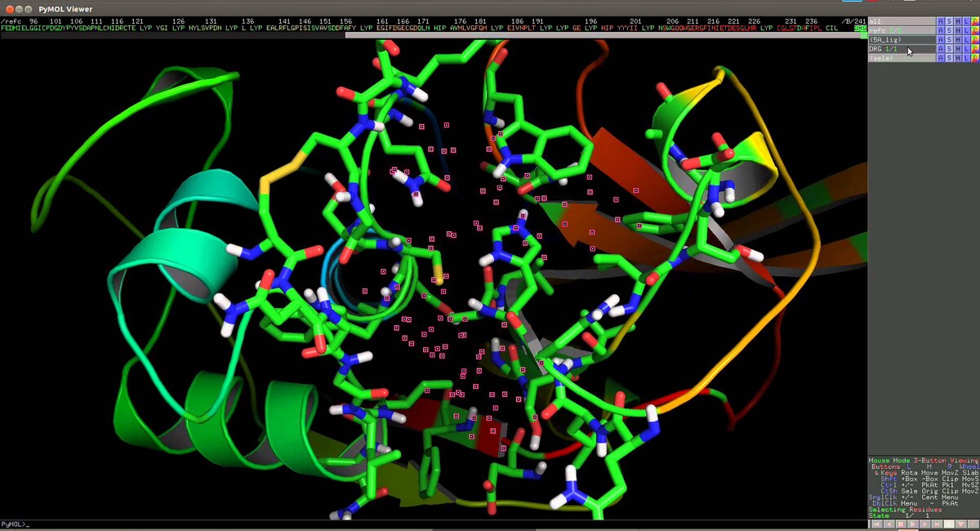Toggle visibility of the refc object

pos(902,30)
